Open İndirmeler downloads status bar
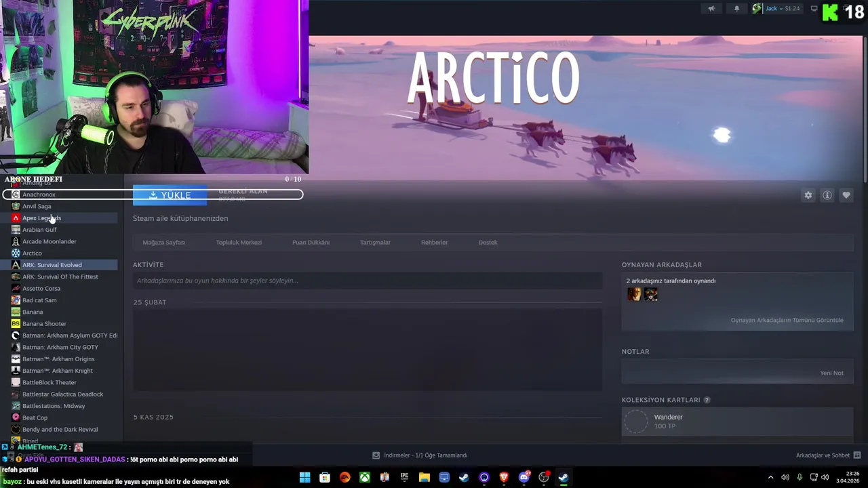868x488 pixels. [x=420, y=455]
